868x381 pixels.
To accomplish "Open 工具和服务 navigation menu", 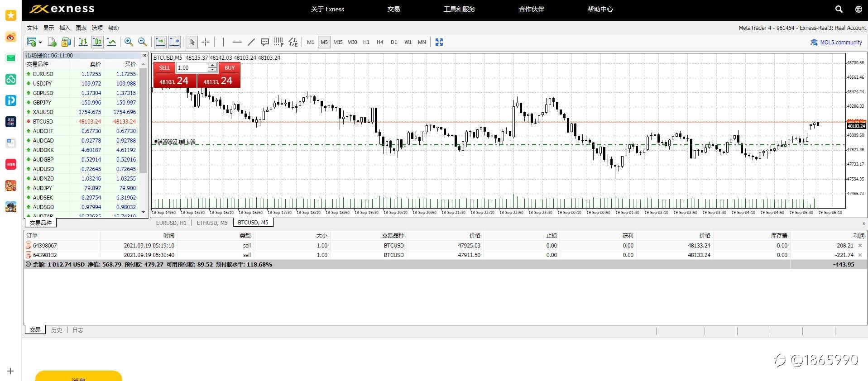I will coord(459,9).
